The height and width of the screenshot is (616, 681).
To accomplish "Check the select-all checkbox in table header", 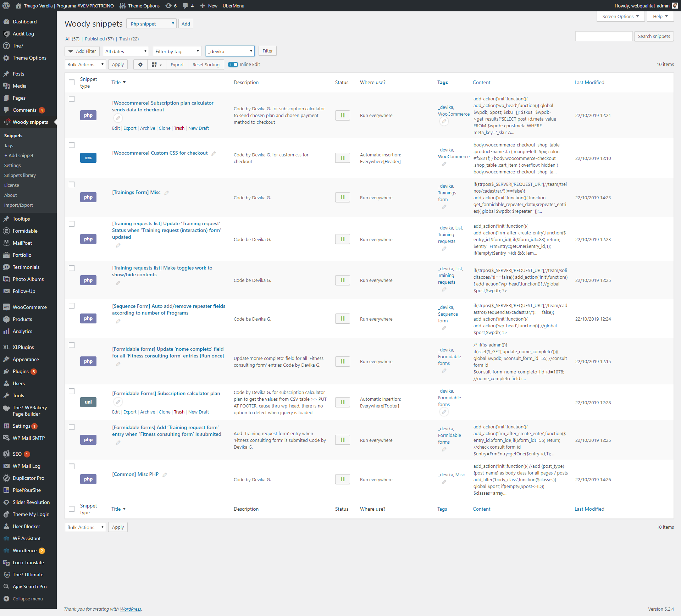I will [72, 82].
